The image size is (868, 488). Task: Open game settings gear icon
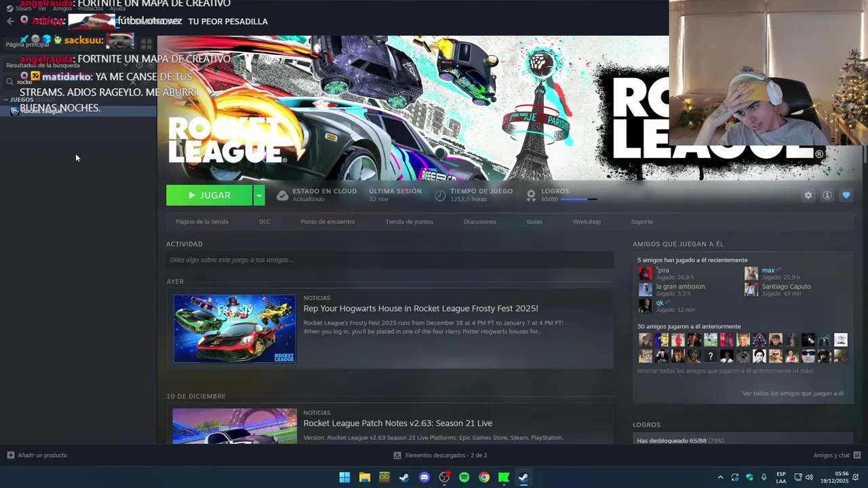click(x=808, y=195)
